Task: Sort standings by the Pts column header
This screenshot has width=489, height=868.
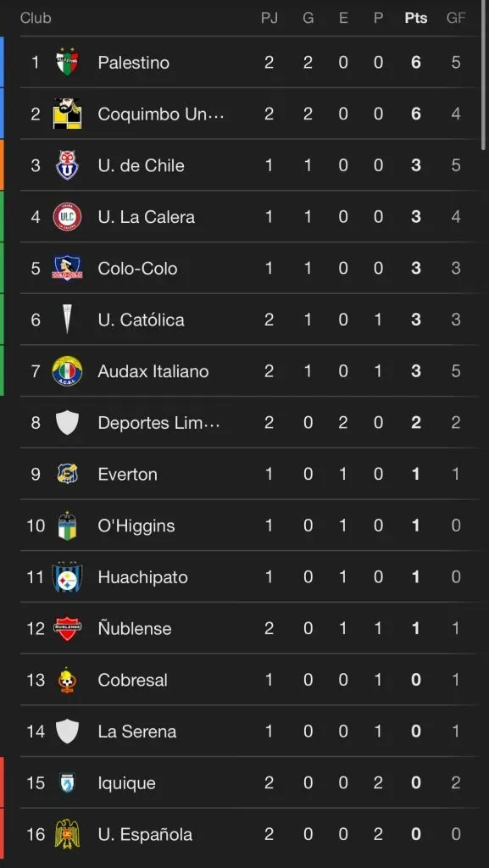Action: tap(415, 18)
